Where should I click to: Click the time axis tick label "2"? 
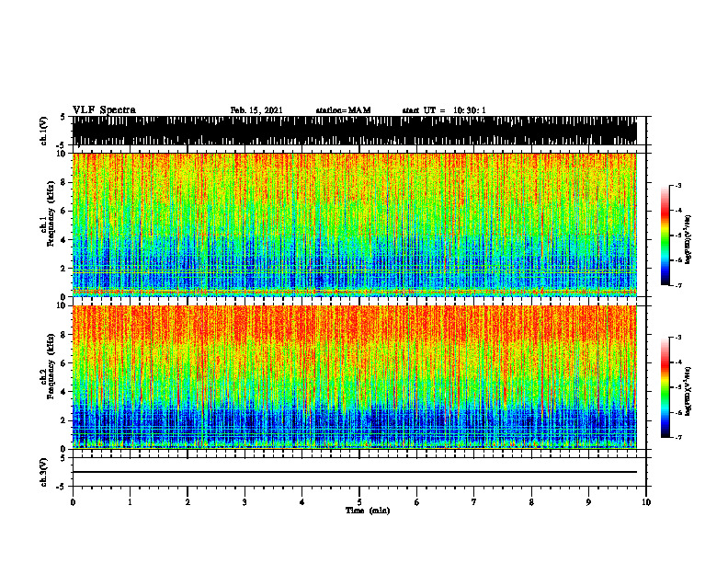(x=188, y=502)
